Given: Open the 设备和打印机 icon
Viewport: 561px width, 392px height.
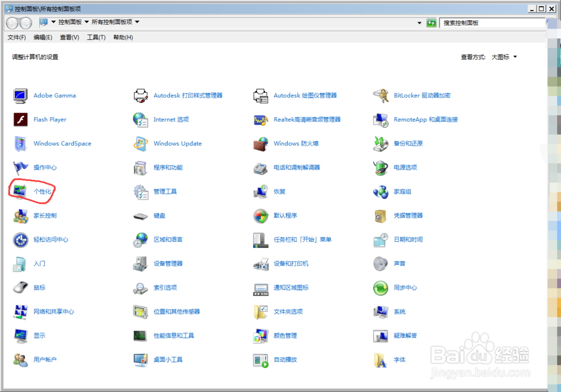Looking at the screenshot, I should tap(261, 264).
